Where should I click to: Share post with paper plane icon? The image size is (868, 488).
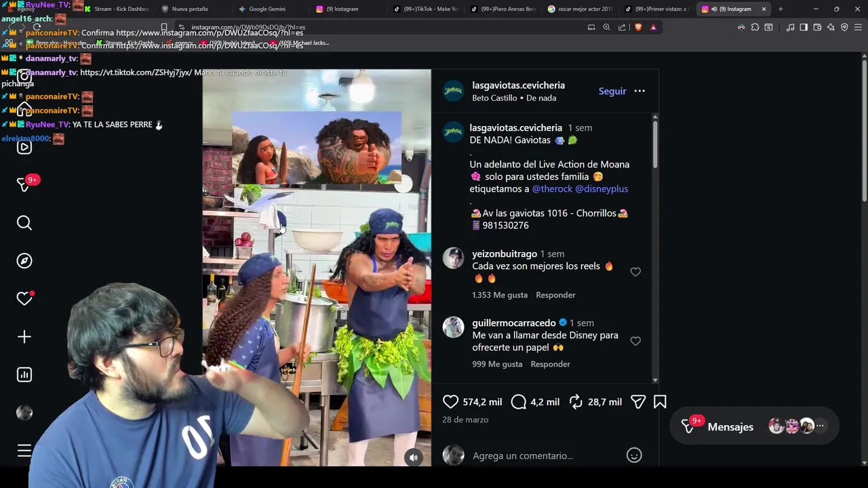[x=637, y=402]
